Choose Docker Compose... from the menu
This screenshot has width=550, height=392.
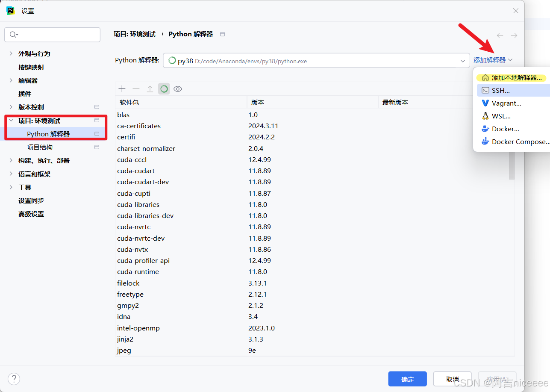(x=512, y=141)
